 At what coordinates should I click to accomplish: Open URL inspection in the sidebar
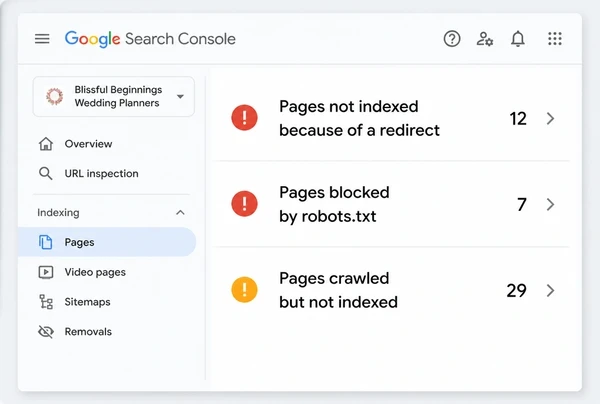click(107, 173)
